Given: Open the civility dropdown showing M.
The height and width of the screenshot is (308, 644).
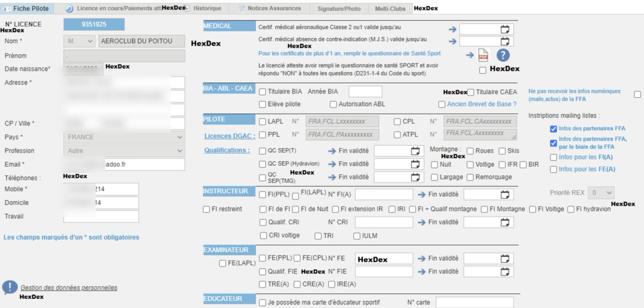Looking at the screenshot, I should 78,42.
